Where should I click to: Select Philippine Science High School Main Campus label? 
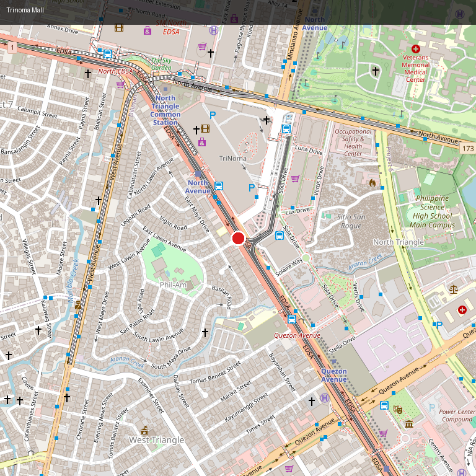pyautogui.click(x=432, y=211)
